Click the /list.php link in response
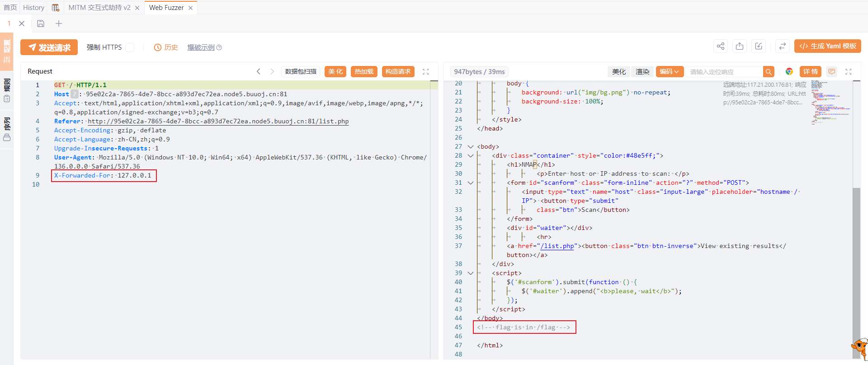 [x=557, y=246]
